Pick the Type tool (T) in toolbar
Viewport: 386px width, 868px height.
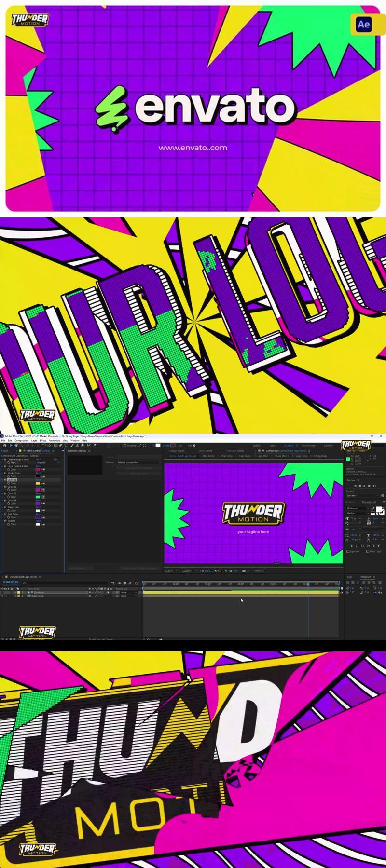tap(66, 446)
